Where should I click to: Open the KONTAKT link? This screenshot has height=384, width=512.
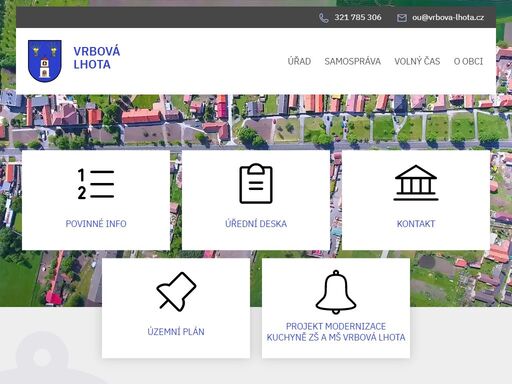click(x=416, y=224)
